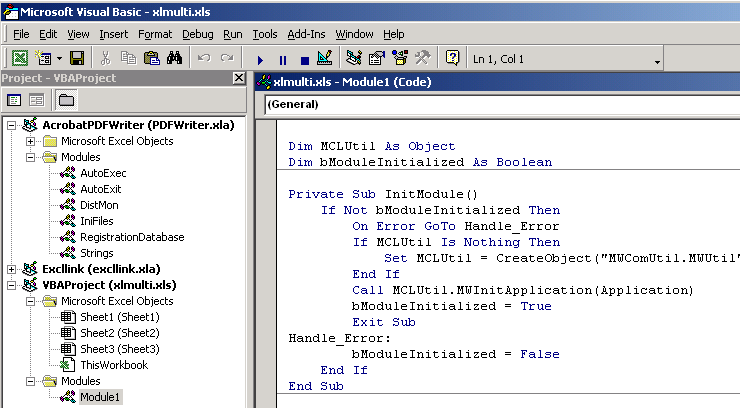Click View Object icon in Project panel
740x410 pixels.
[36, 100]
